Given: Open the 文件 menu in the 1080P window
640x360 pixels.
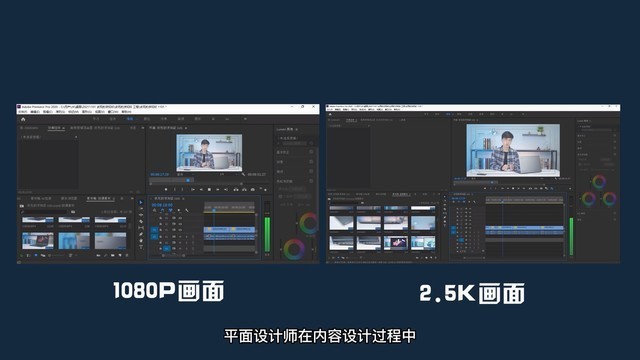Looking at the screenshot, I should [x=22, y=111].
